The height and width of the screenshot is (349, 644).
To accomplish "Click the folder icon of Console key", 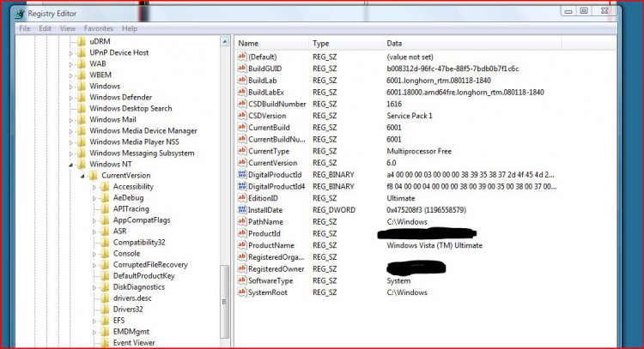I will pyautogui.click(x=105, y=254).
